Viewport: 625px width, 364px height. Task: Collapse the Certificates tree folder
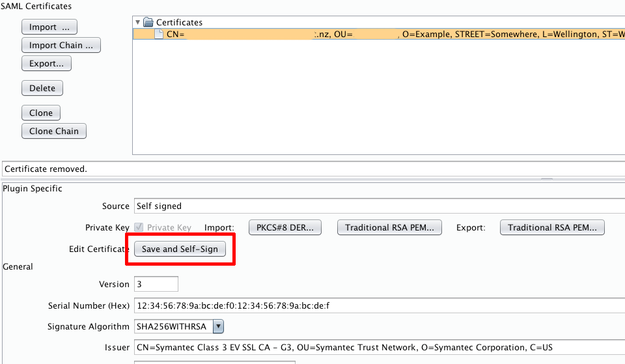(137, 22)
